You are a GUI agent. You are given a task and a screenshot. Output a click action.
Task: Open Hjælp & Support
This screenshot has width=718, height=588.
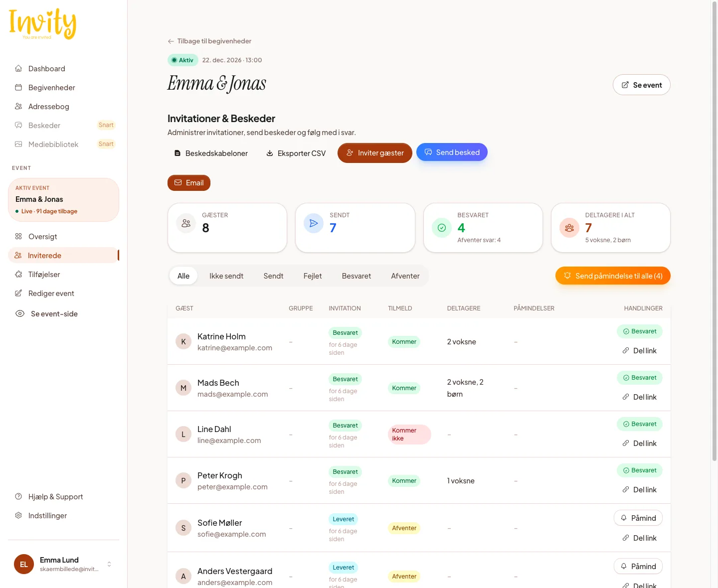(x=56, y=497)
